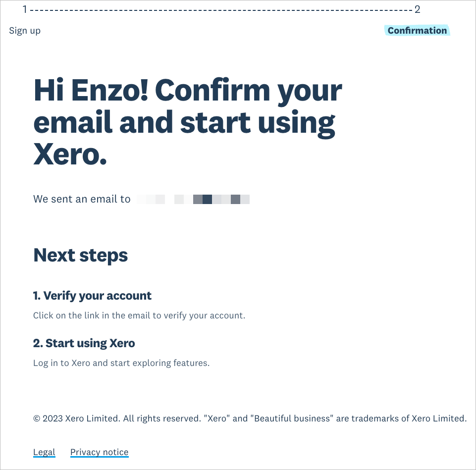476x470 pixels.
Task: Select the 2023 Xero Limited copyright notice
Action: [x=249, y=418]
